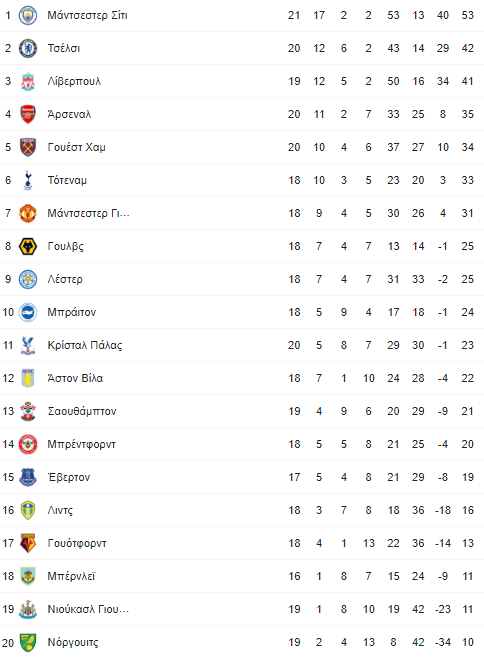Click the Leicester fox crest
This screenshot has width=484, height=670.
click(x=28, y=279)
